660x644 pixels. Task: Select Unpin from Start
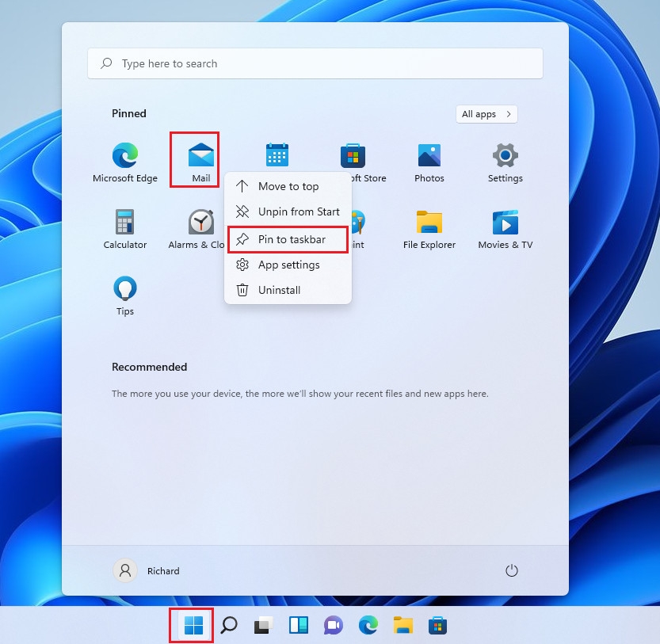point(289,211)
